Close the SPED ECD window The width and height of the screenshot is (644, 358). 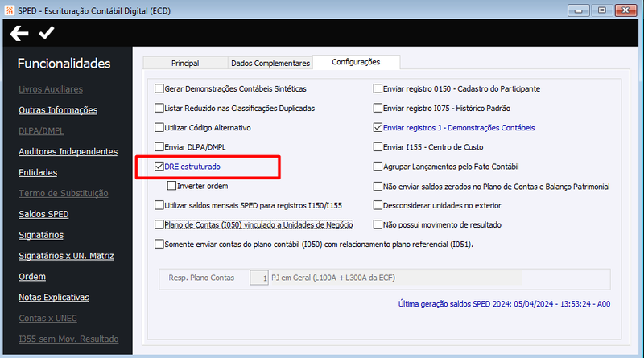(x=626, y=10)
